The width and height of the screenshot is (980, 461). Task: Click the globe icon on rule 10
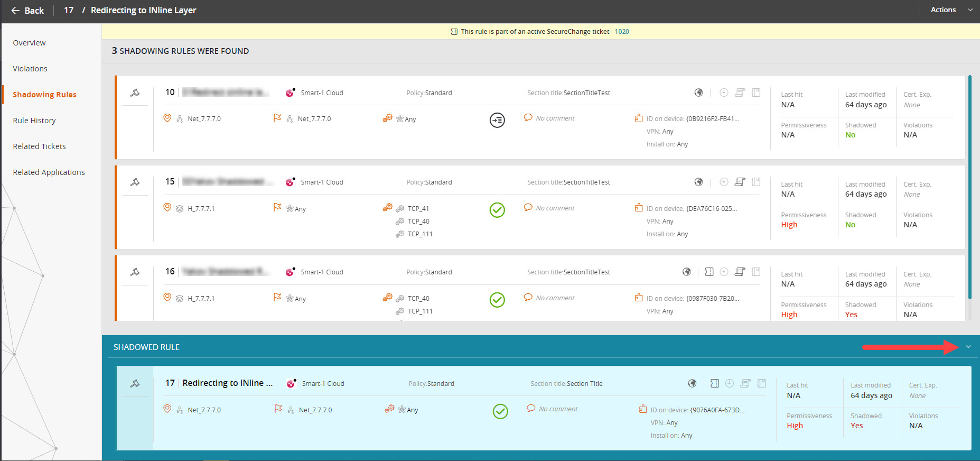[698, 93]
